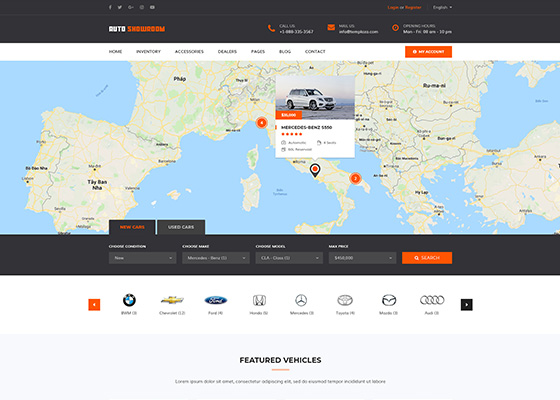This screenshot has height=400, width=560.
Task: Click the orange Search button
Action: click(427, 258)
